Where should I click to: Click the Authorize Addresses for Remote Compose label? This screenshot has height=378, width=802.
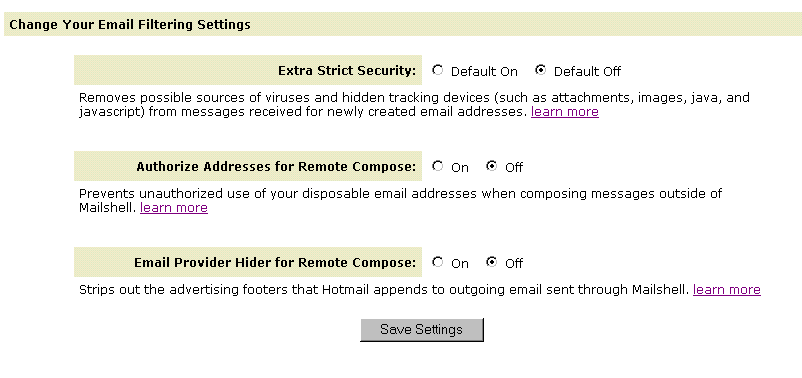pos(276,167)
